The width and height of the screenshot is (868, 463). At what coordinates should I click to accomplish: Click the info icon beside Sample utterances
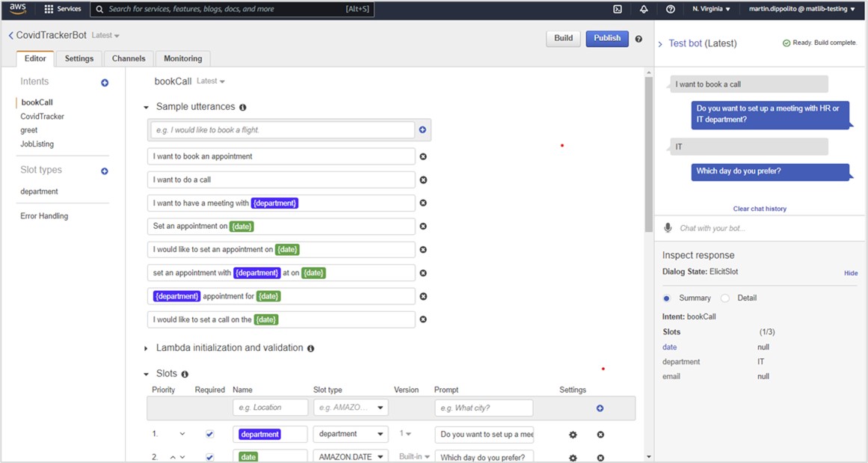click(243, 108)
